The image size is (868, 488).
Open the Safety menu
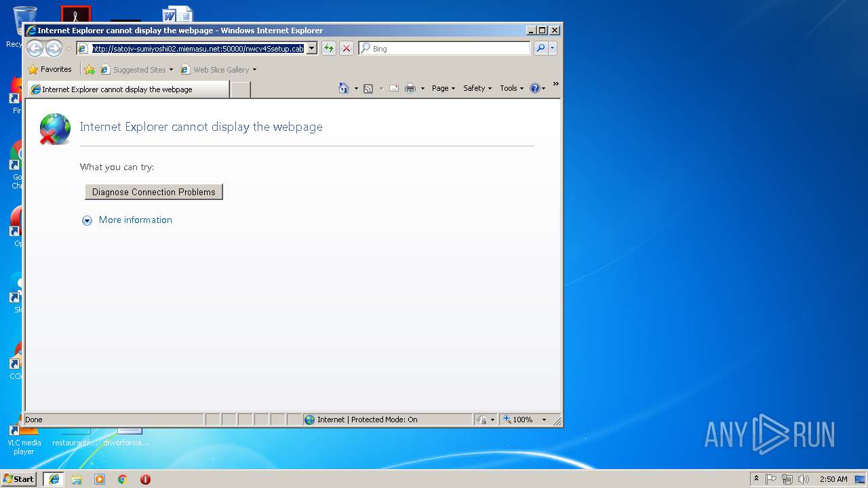pyautogui.click(x=477, y=88)
